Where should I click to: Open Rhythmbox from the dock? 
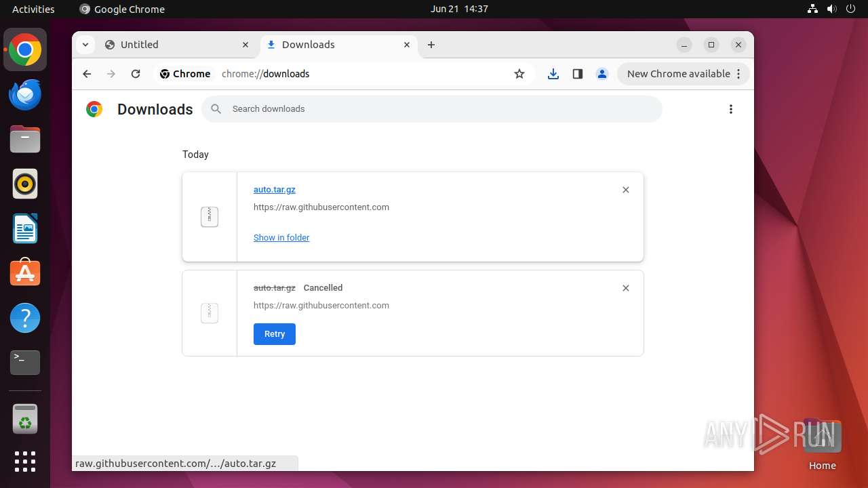[x=25, y=184]
